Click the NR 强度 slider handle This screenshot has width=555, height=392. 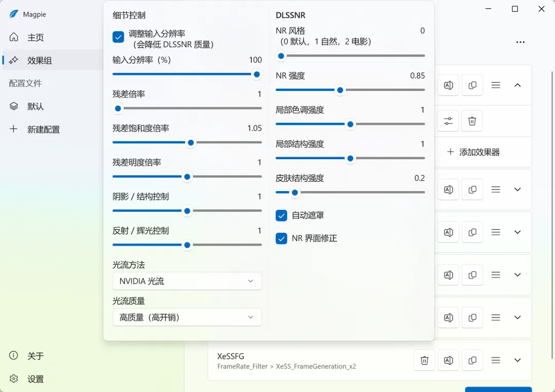click(340, 90)
